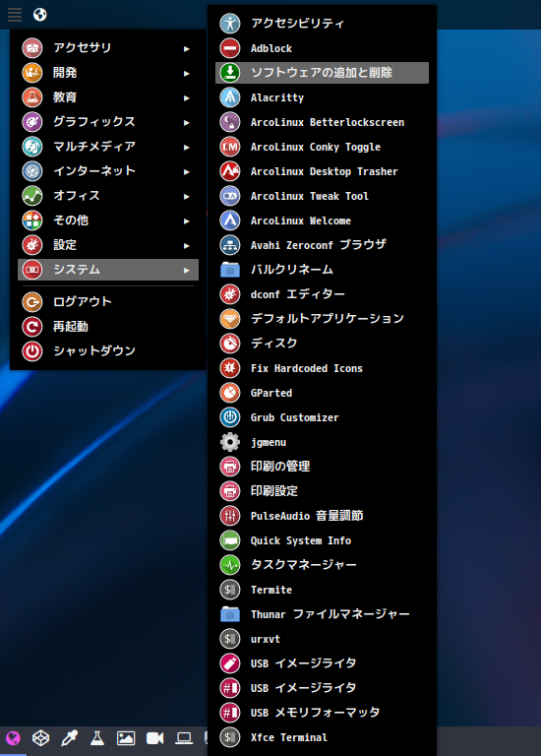Image resolution: width=541 pixels, height=756 pixels.
Task: Expand the 設定 submenu arrow
Action: (187, 245)
